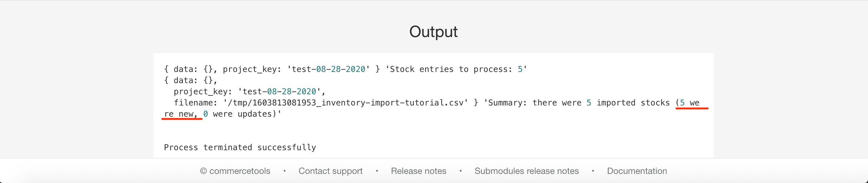Click the 'imported stocks' words

tap(633, 103)
